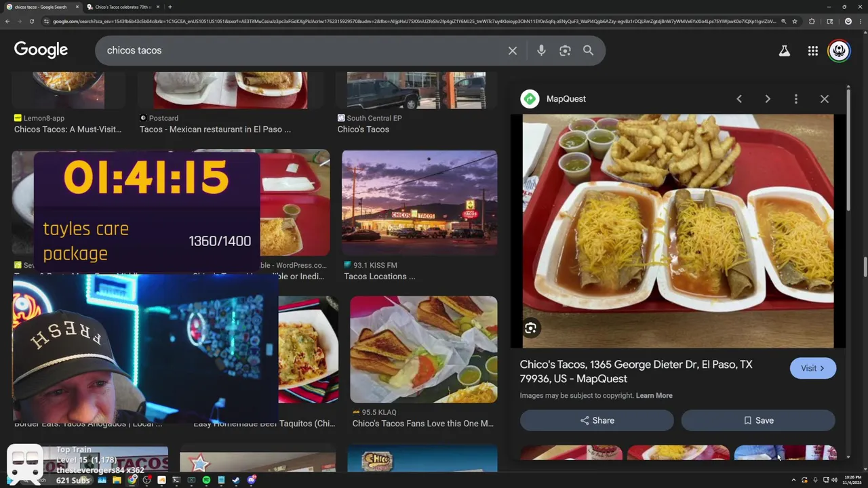The width and height of the screenshot is (868, 488).
Task: Open the zoom indicator in the address bar
Action: tap(783, 22)
